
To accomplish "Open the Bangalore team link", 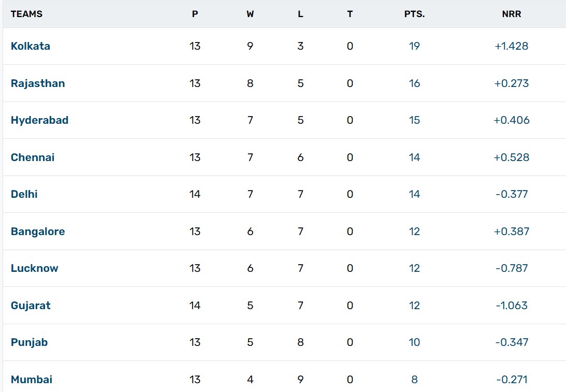I will pyautogui.click(x=38, y=231).
